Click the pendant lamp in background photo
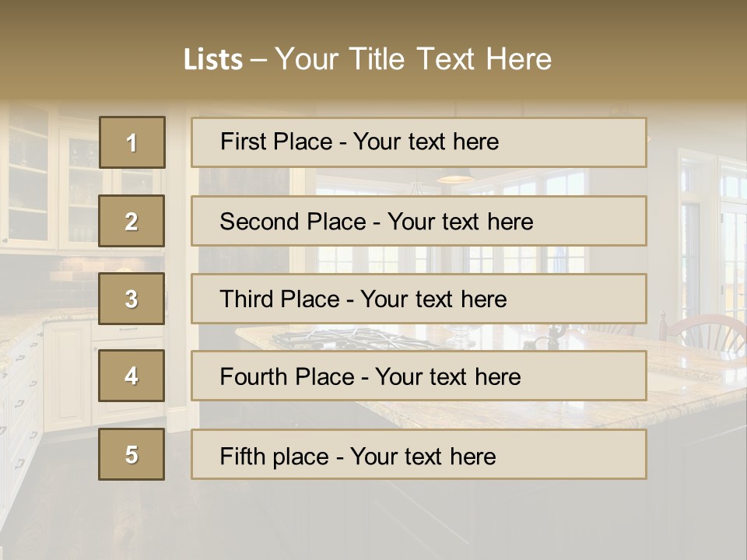Viewport: 747px width, 560px height. [455, 177]
